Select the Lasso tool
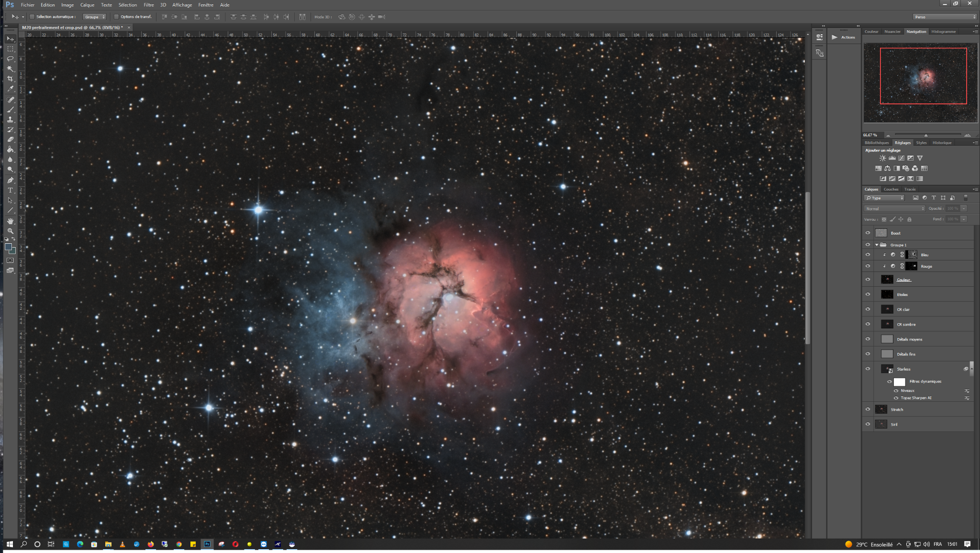The image size is (980, 553). 10,59
